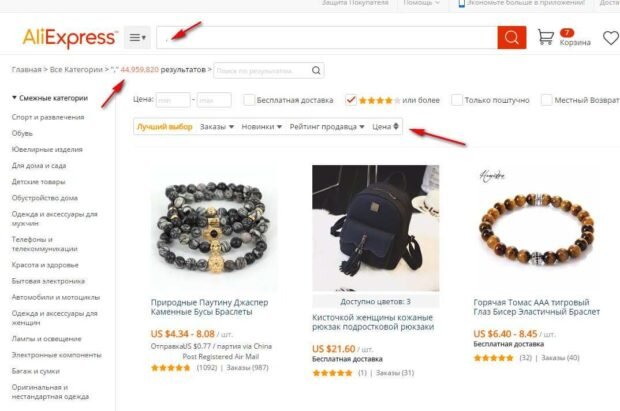This screenshot has width=620, height=411.
Task: Open the wishlist heart icon
Action: tap(611, 38)
